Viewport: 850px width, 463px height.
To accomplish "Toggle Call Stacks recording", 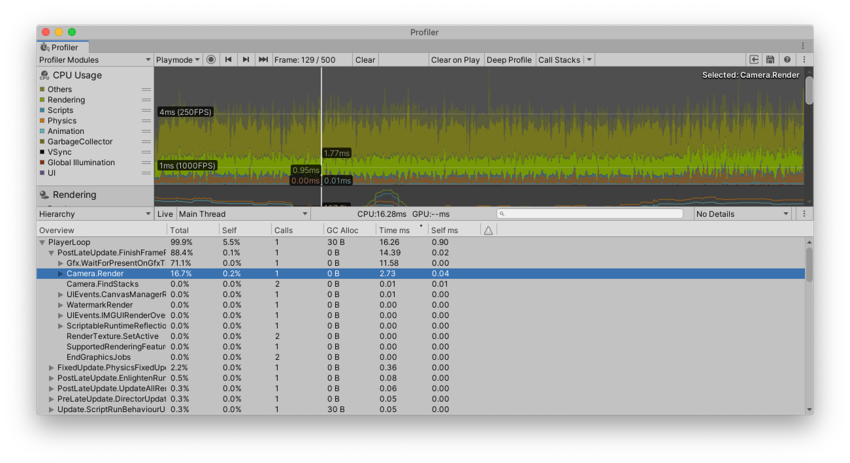I will [559, 60].
